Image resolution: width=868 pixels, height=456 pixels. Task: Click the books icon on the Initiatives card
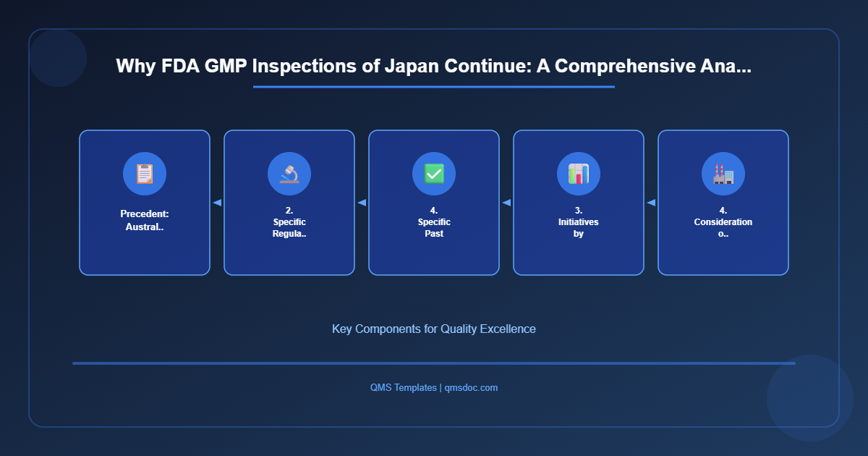coord(579,174)
